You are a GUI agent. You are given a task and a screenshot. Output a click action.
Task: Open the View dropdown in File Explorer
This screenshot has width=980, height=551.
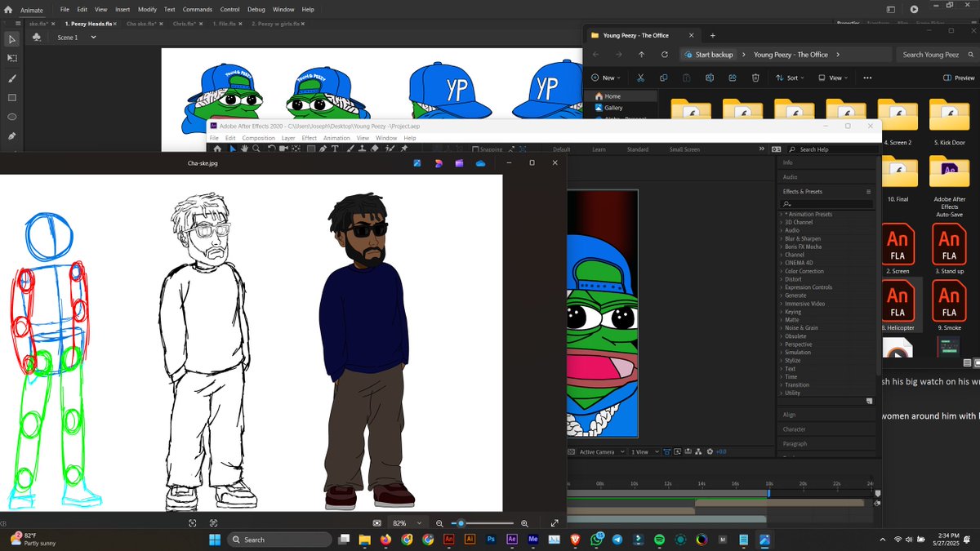(831, 78)
